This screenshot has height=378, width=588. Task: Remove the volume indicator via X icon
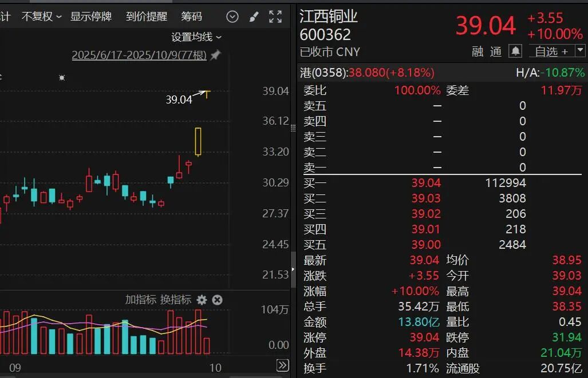click(x=217, y=300)
